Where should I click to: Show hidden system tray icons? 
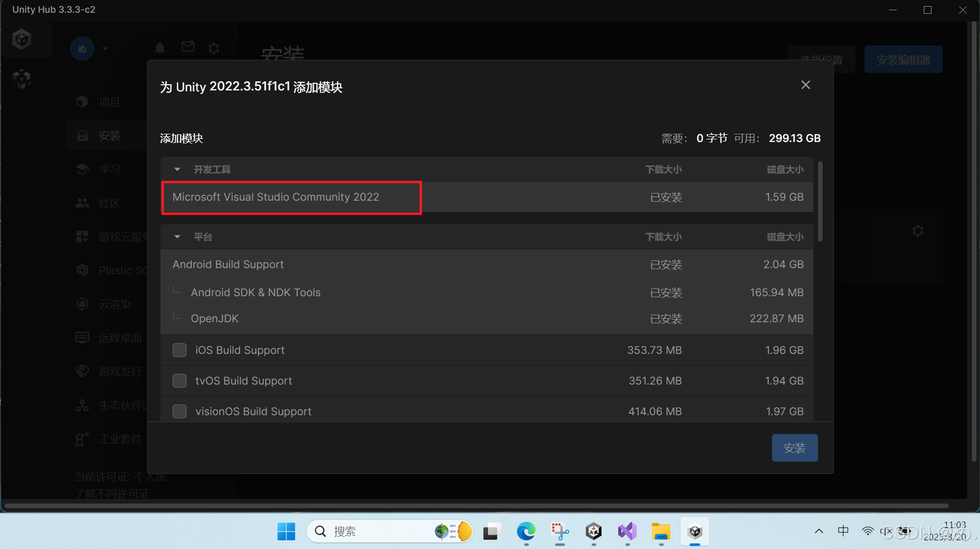pyautogui.click(x=819, y=531)
